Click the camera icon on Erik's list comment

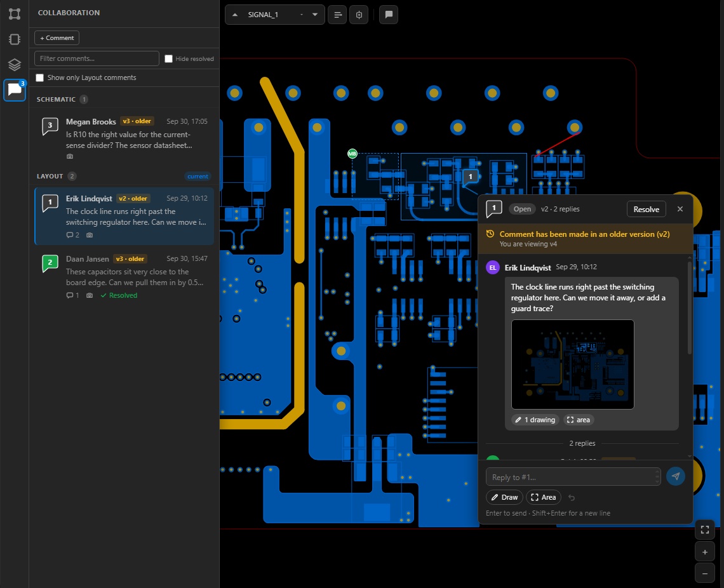90,235
